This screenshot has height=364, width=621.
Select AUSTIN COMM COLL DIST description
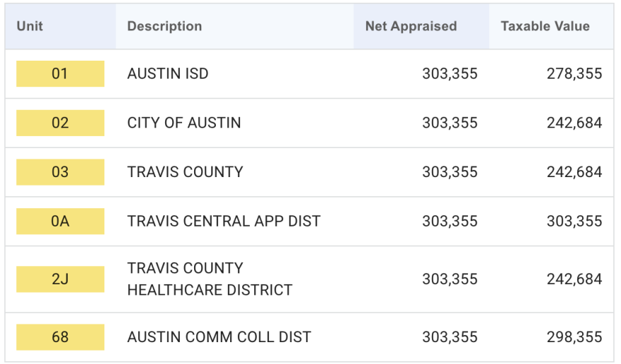pyautogui.click(x=219, y=337)
